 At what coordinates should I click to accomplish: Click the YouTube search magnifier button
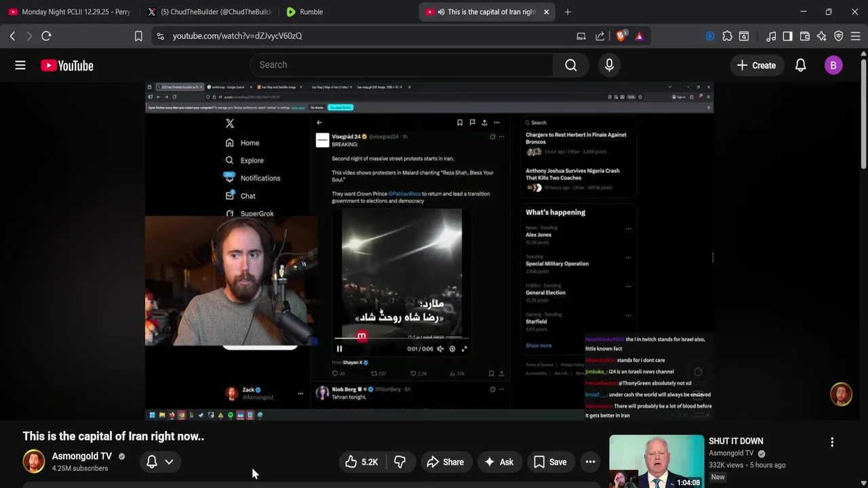[571, 65]
